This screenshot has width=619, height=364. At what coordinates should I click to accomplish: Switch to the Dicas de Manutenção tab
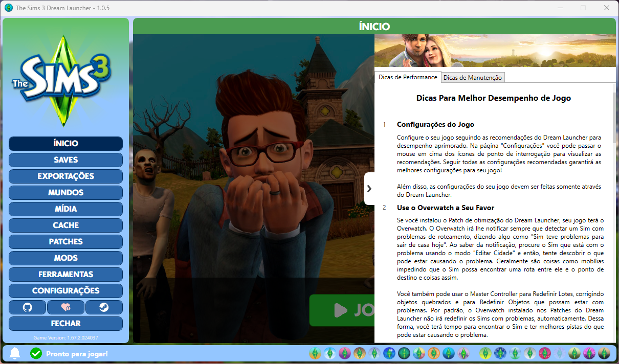pos(473,77)
